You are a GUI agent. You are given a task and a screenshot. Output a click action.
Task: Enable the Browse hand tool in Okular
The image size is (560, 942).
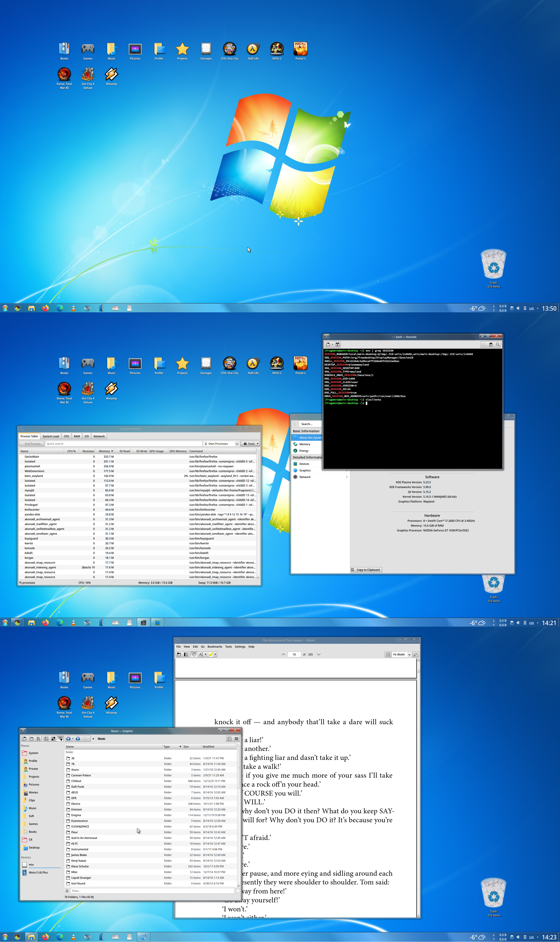click(x=194, y=654)
